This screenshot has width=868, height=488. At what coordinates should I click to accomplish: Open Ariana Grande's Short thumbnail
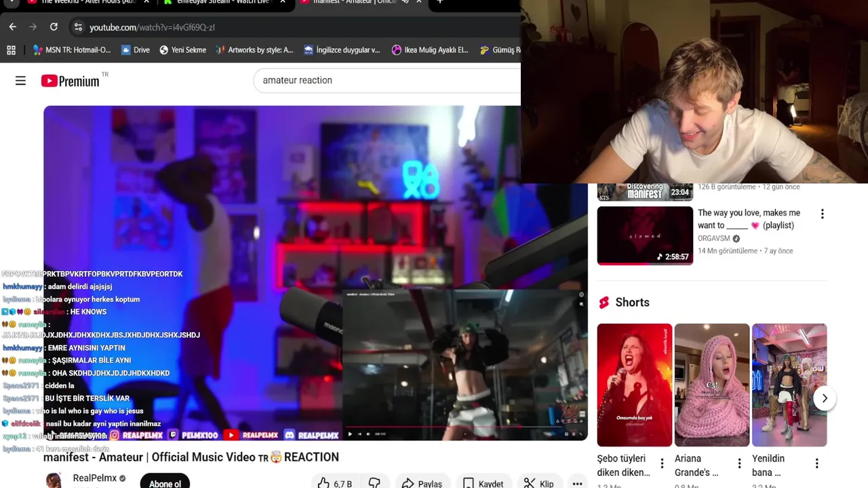click(x=712, y=385)
